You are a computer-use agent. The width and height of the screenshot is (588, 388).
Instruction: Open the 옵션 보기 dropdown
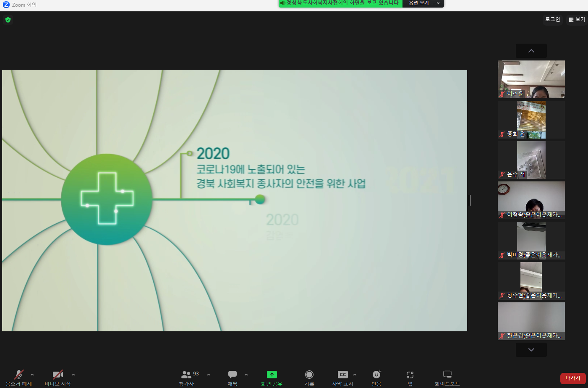point(423,3)
